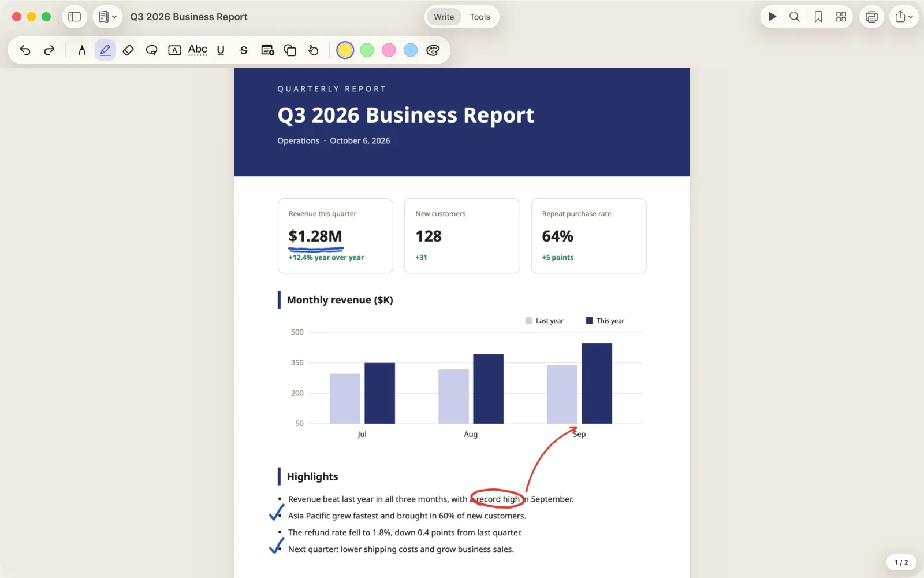Open the color palette picker
924x578 pixels.
pyautogui.click(x=433, y=50)
